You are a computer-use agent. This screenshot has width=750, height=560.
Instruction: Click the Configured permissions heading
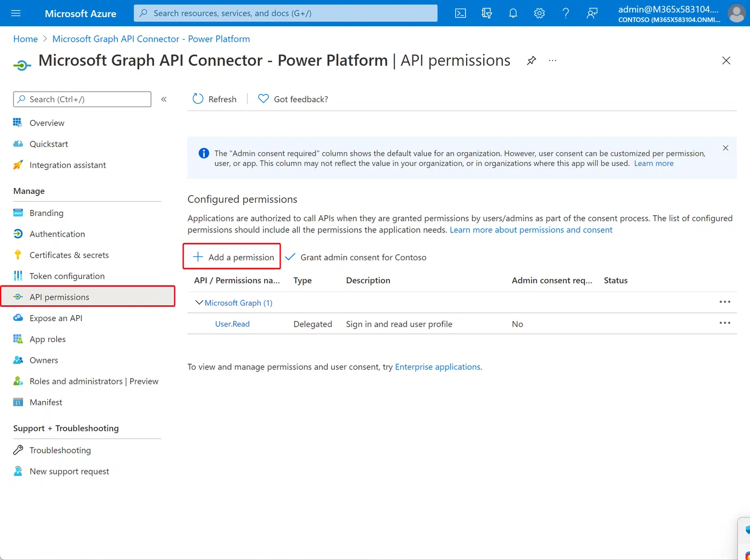242,199
